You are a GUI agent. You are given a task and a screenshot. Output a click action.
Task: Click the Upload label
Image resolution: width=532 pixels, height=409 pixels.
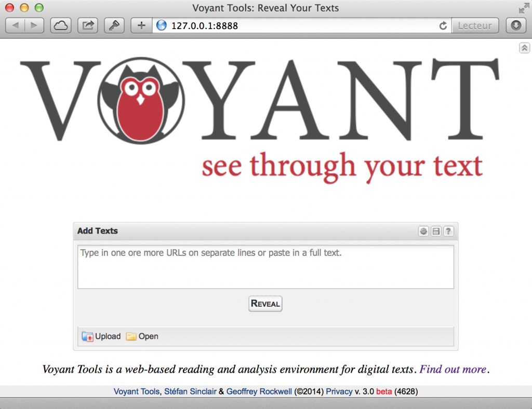click(108, 336)
